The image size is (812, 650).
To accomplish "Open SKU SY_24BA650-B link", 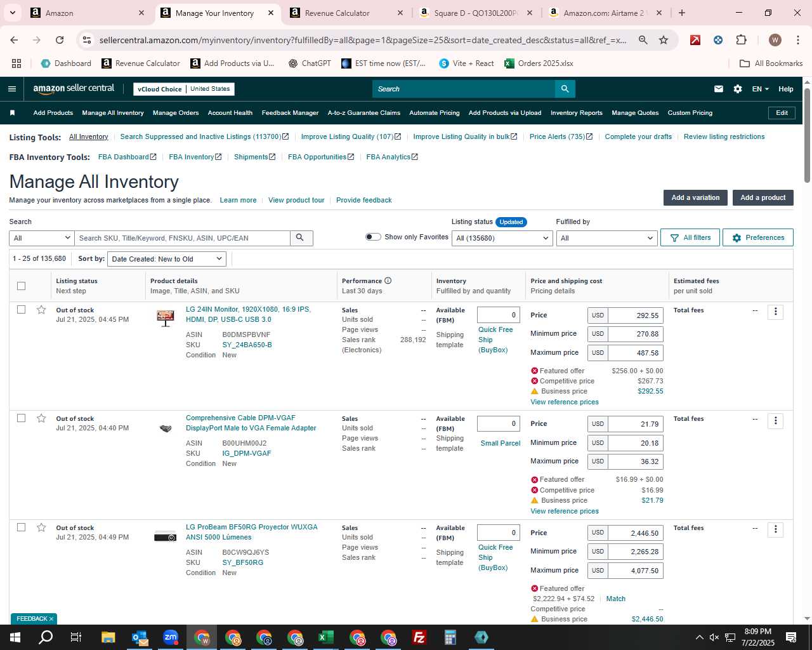I will click(247, 345).
